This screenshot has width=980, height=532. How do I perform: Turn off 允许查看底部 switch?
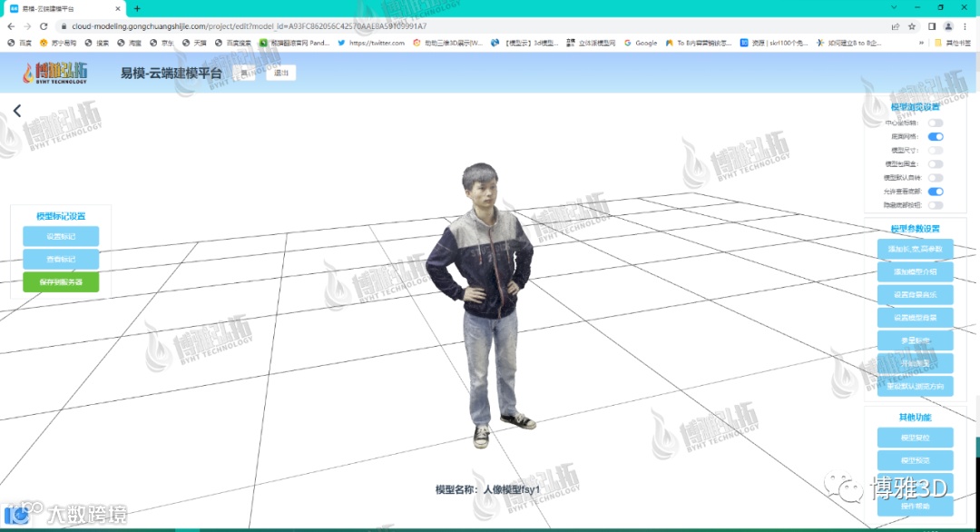pyautogui.click(x=935, y=192)
